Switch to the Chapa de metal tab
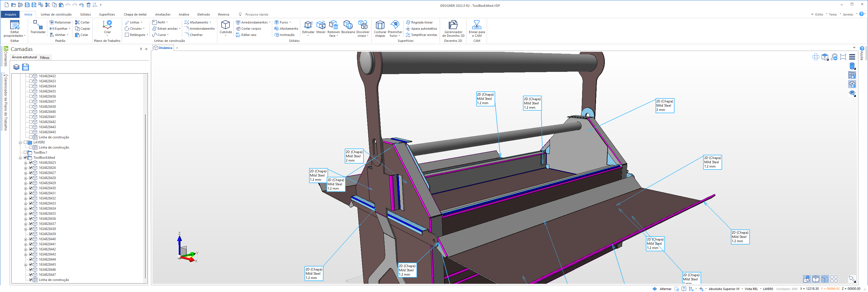Viewport: 868px width, 292px height. (135, 14)
